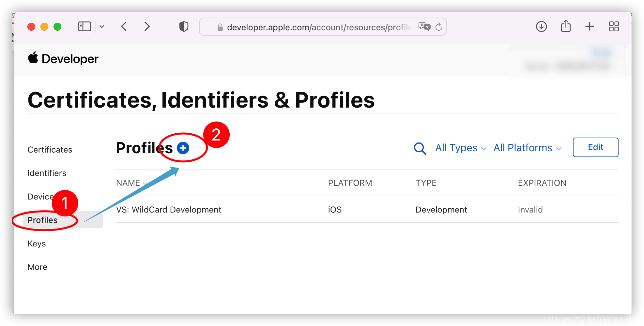The width and height of the screenshot is (644, 326).
Task: Close the Safari window
Action: pos(31,27)
